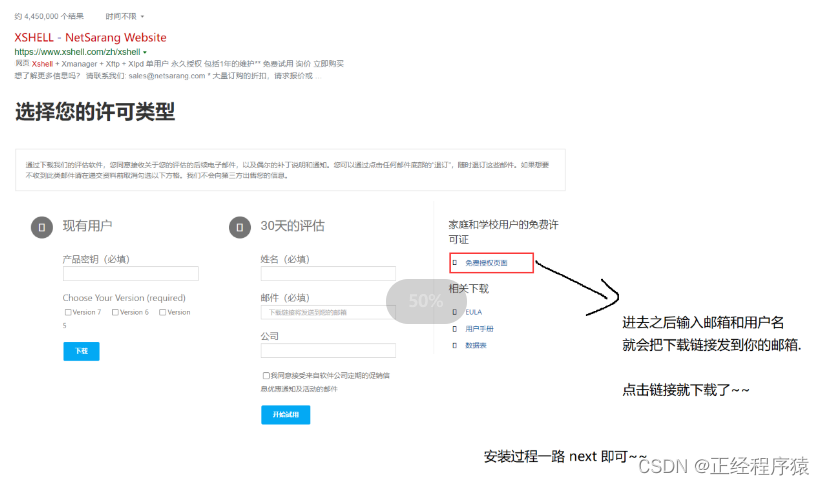Click the 约 4,450,000 个结果 result count
The height and width of the screenshot is (485, 825).
pos(49,16)
